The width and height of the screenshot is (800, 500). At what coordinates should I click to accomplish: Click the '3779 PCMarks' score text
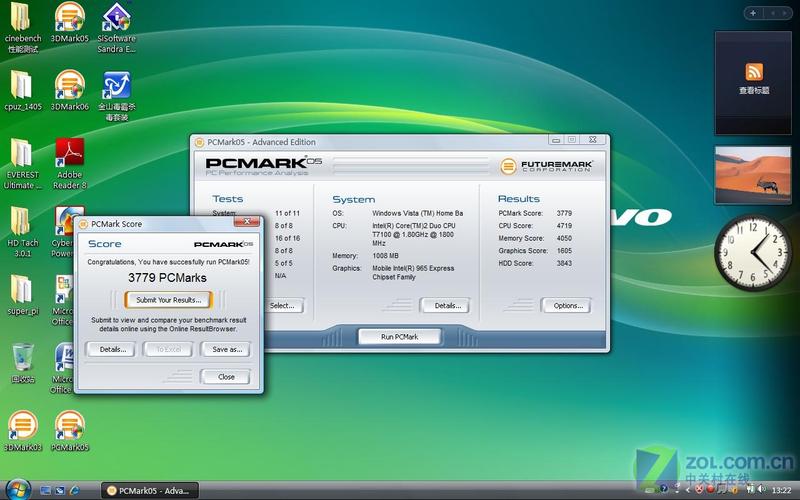click(167, 278)
